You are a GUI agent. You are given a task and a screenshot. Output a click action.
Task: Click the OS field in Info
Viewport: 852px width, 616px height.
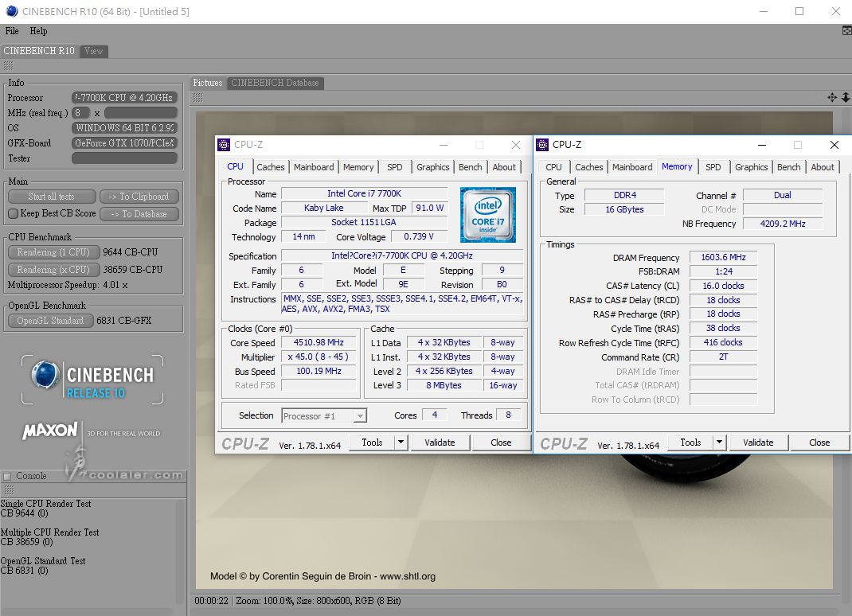[124, 128]
